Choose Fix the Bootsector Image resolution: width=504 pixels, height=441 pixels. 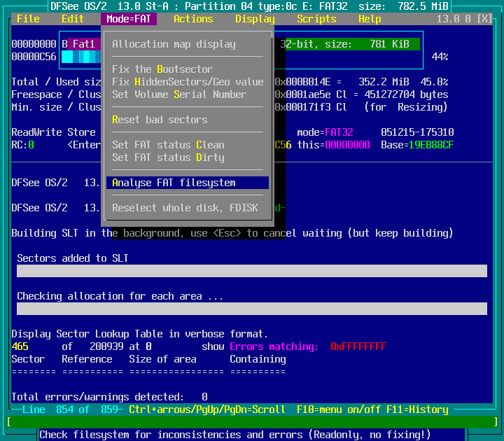(x=188, y=69)
